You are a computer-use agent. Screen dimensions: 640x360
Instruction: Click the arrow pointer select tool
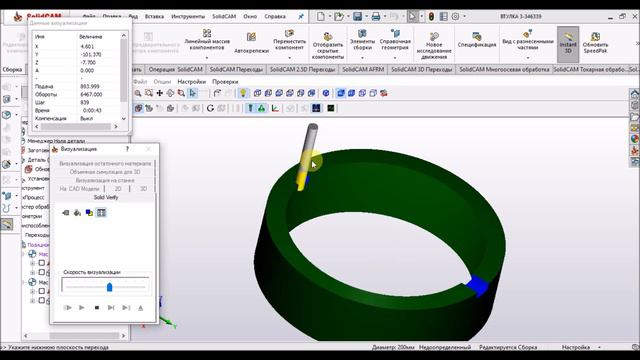pyautogui.click(x=193, y=93)
